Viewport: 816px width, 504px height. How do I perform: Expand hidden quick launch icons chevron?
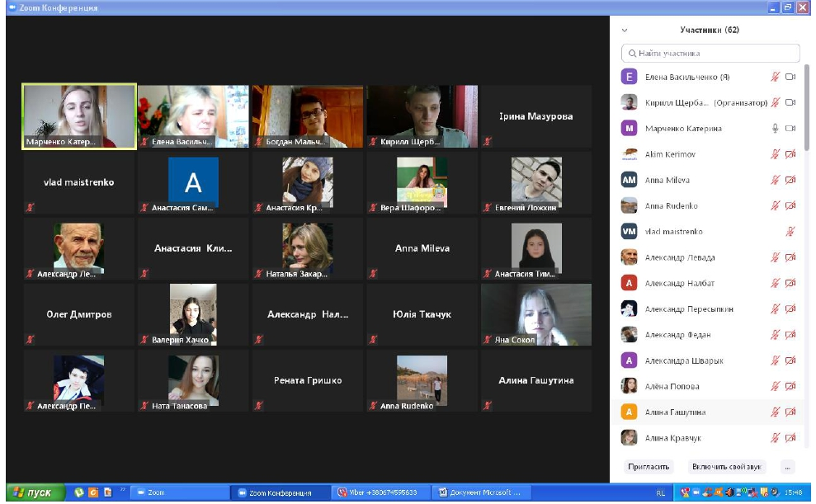[123, 490]
